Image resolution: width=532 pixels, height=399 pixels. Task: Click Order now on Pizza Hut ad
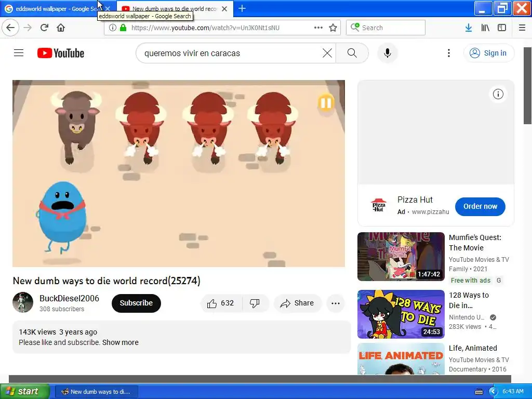480,206
